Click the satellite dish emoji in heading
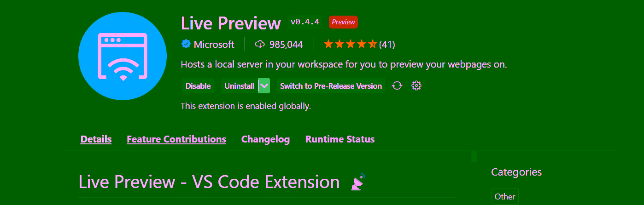This screenshot has width=644, height=205. (x=358, y=182)
